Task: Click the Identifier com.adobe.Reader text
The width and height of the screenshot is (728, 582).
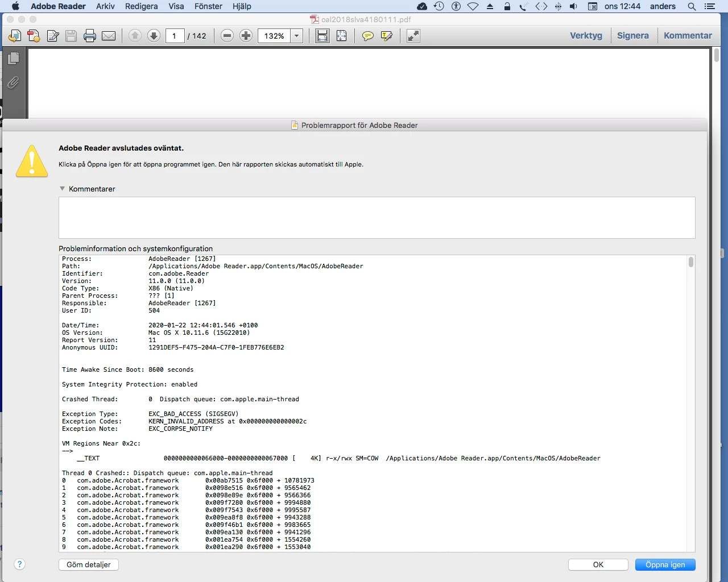Action: tap(179, 273)
